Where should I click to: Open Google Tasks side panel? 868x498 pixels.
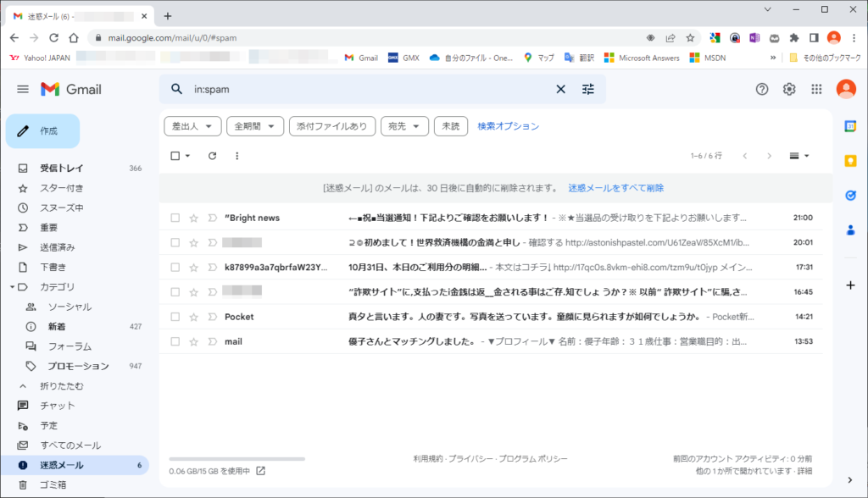click(x=851, y=196)
